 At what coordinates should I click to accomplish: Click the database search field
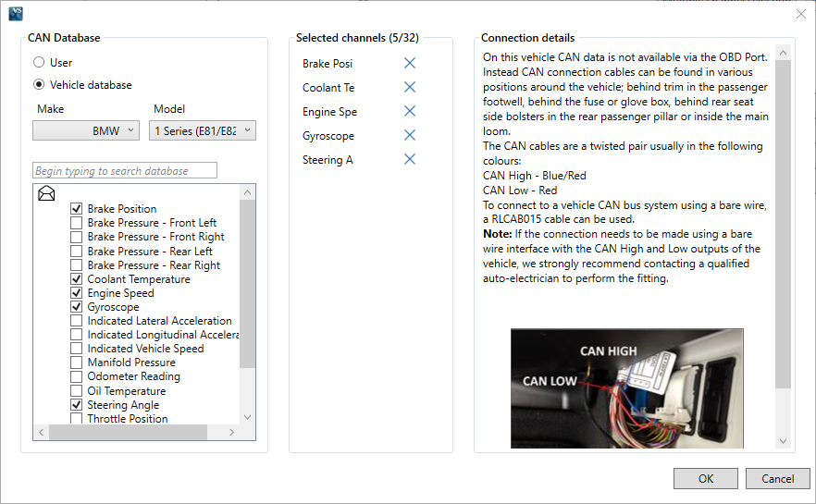point(125,170)
